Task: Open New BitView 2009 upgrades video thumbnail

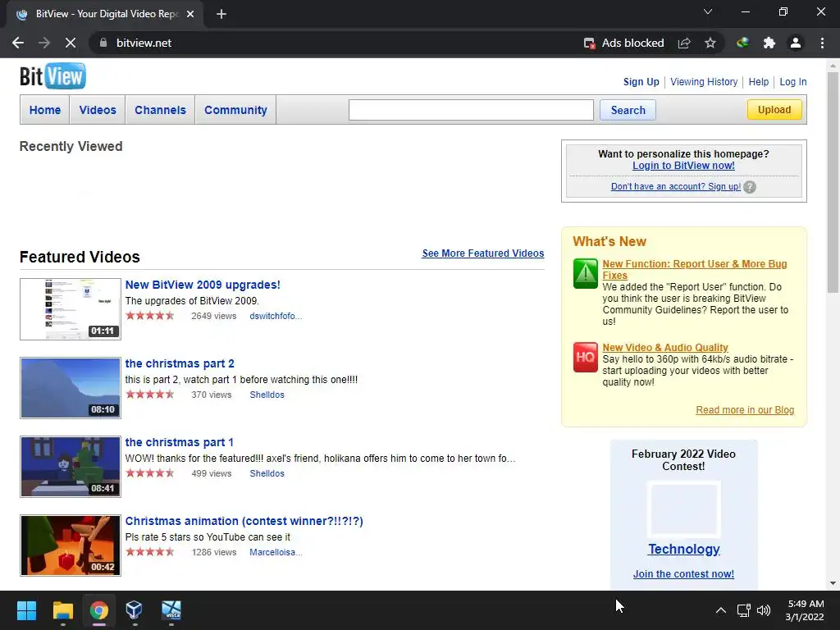Action: 71,309
